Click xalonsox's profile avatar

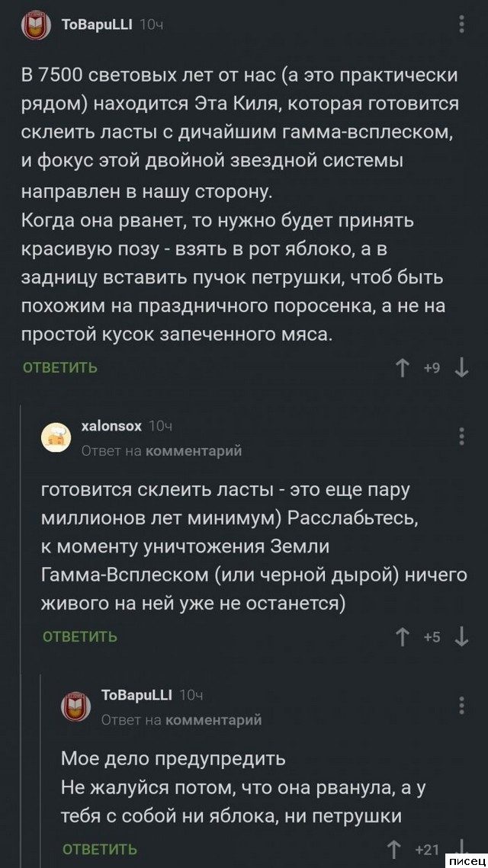[54, 437]
